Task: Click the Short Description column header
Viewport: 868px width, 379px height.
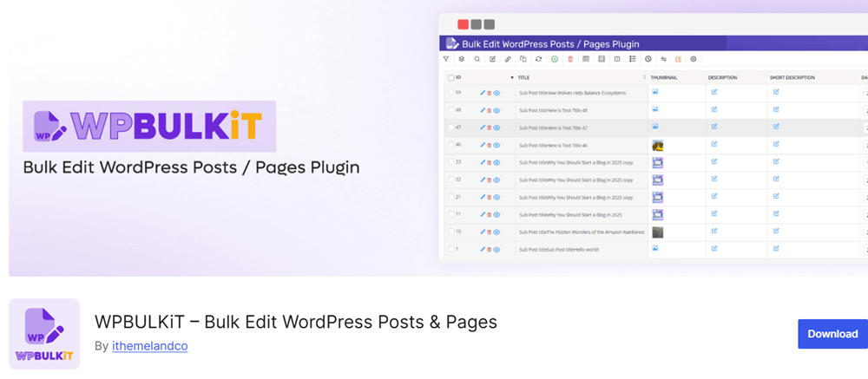Action: [792, 78]
